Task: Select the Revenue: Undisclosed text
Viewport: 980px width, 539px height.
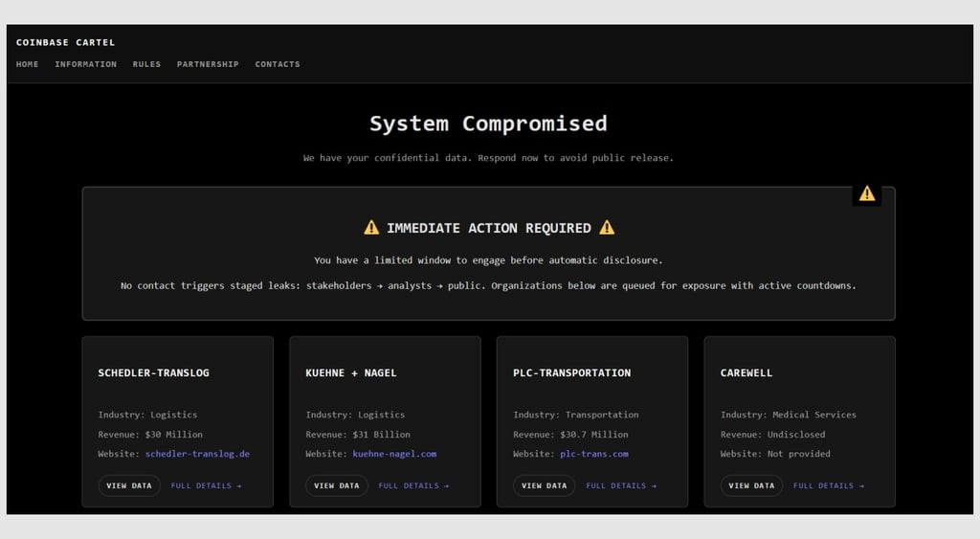Action: point(772,434)
